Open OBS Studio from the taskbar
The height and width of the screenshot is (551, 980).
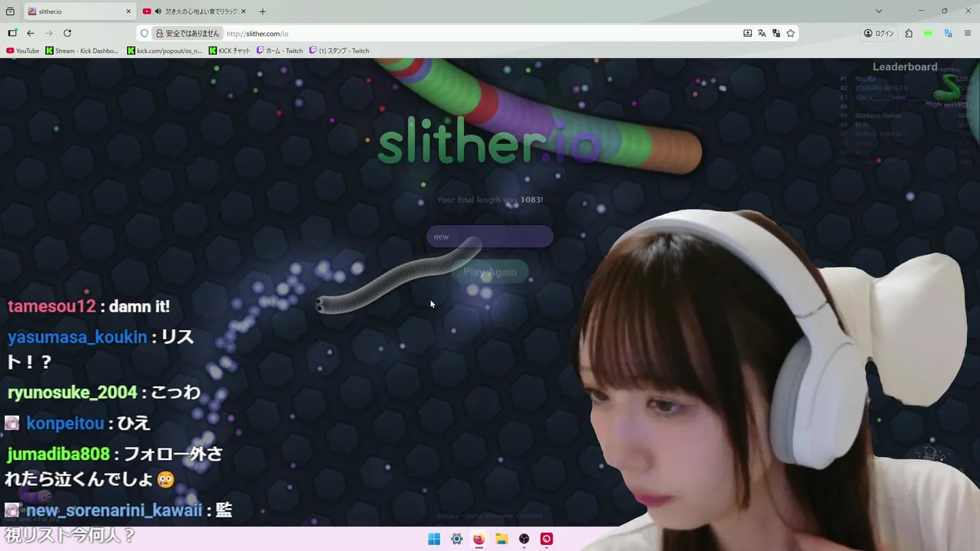pyautogui.click(x=524, y=539)
